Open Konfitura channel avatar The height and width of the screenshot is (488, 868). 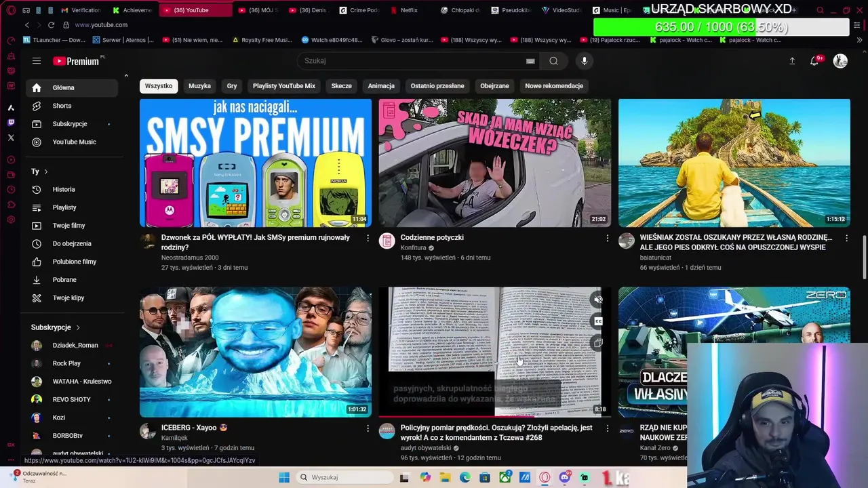387,241
